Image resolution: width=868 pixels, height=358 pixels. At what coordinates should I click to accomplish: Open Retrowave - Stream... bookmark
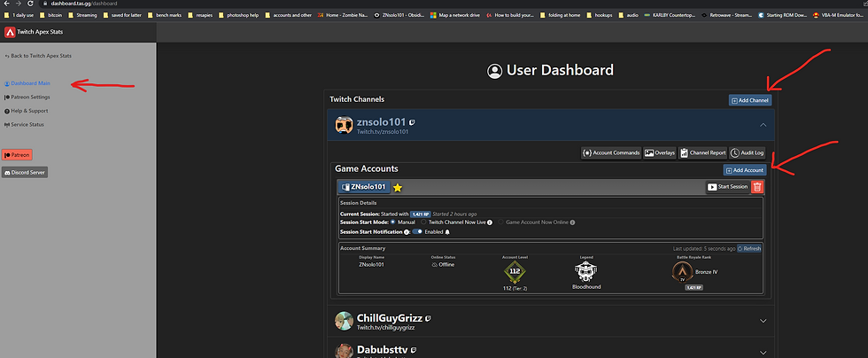725,16
